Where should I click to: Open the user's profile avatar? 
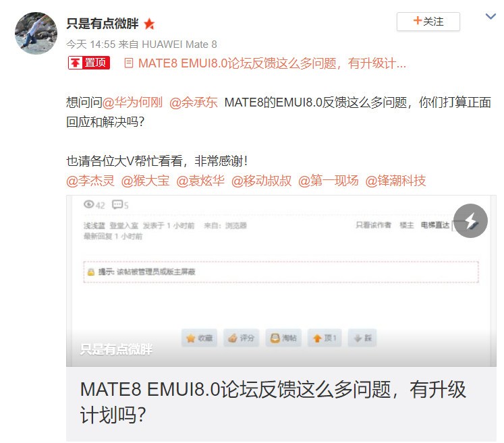[x=36, y=33]
